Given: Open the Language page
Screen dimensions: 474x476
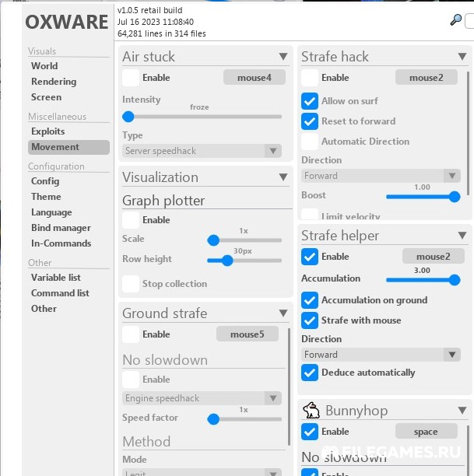Looking at the screenshot, I should pos(51,212).
